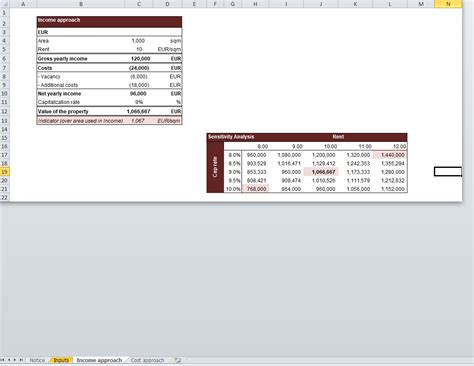This screenshot has height=366, width=474.
Task: Click sensitivity cell 1,080,000
Action: pyautogui.click(x=286, y=155)
